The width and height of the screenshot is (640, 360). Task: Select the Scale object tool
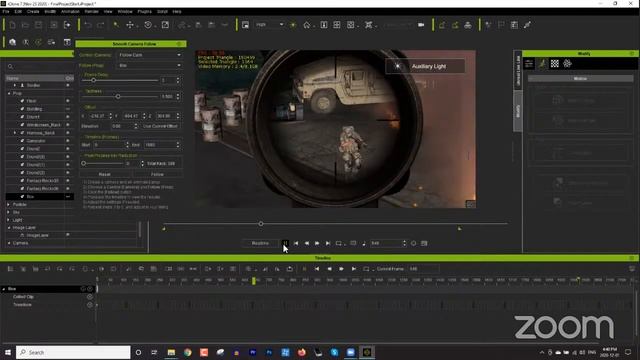pyautogui.click(x=165, y=25)
